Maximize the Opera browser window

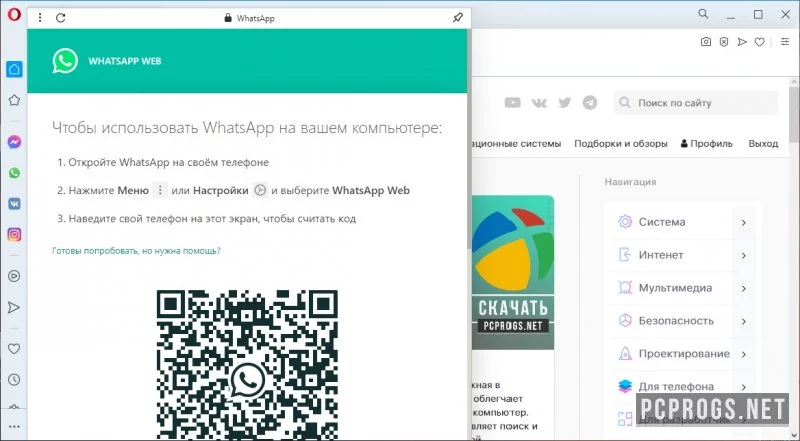[758, 14]
